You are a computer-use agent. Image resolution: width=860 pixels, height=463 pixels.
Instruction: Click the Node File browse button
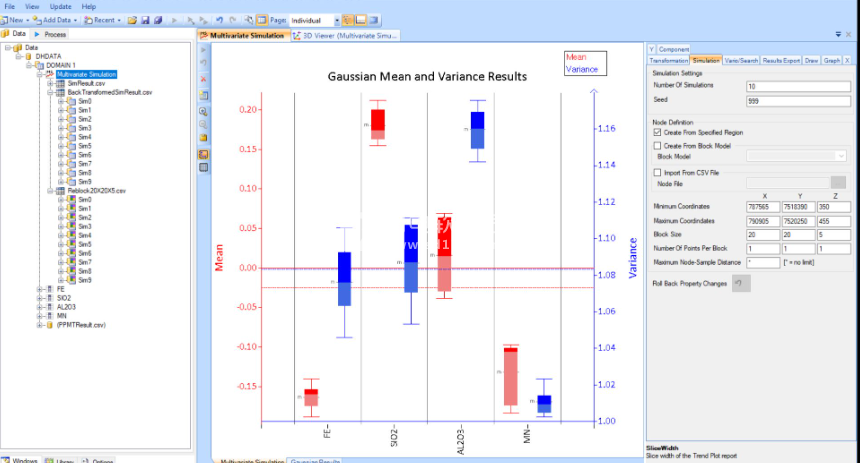click(837, 182)
